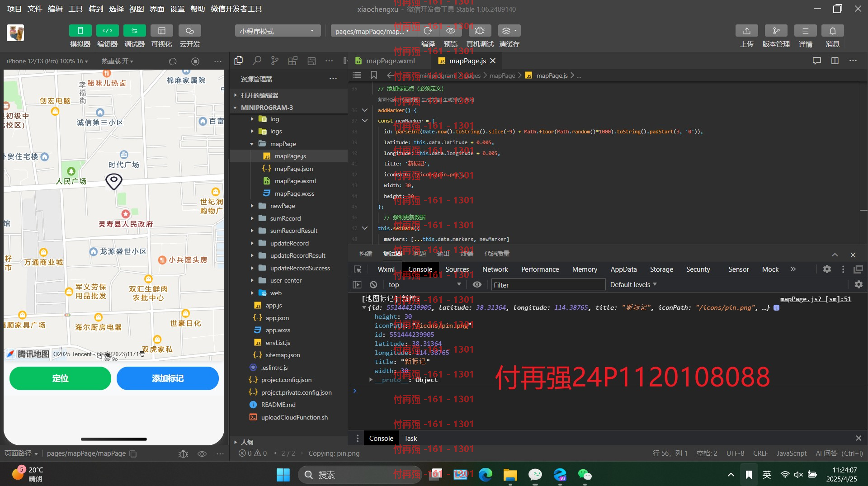
Task: Toggle the editor (编辑器) panel button
Action: (x=107, y=31)
